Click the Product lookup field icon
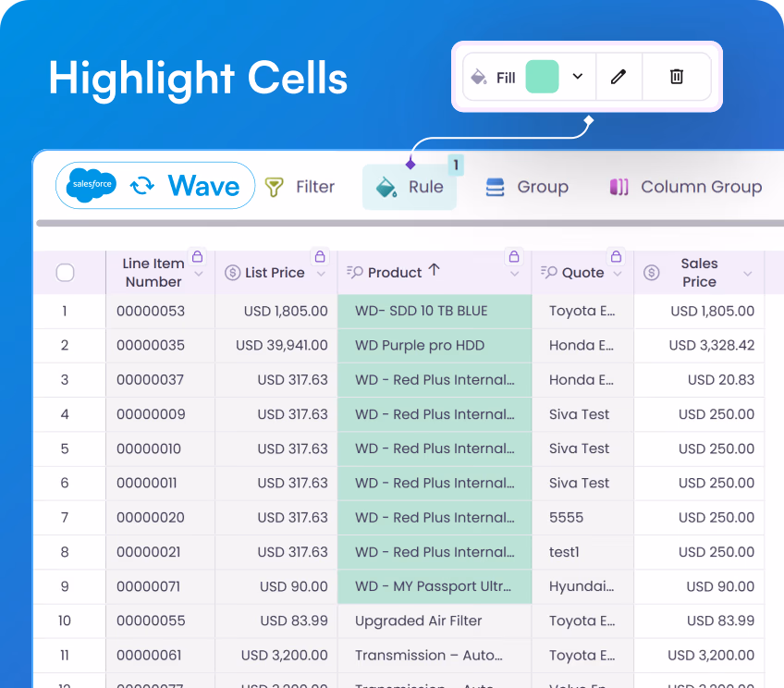This screenshot has height=688, width=784. pyautogui.click(x=354, y=272)
